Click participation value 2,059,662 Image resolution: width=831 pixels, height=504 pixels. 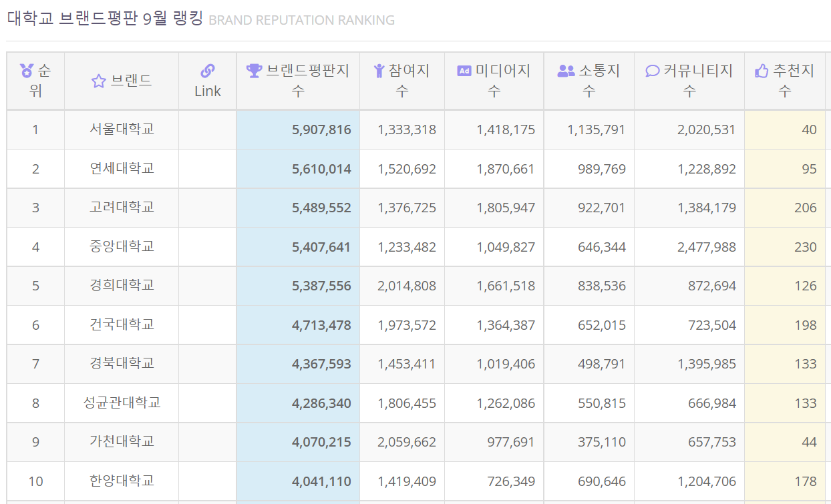click(x=407, y=442)
